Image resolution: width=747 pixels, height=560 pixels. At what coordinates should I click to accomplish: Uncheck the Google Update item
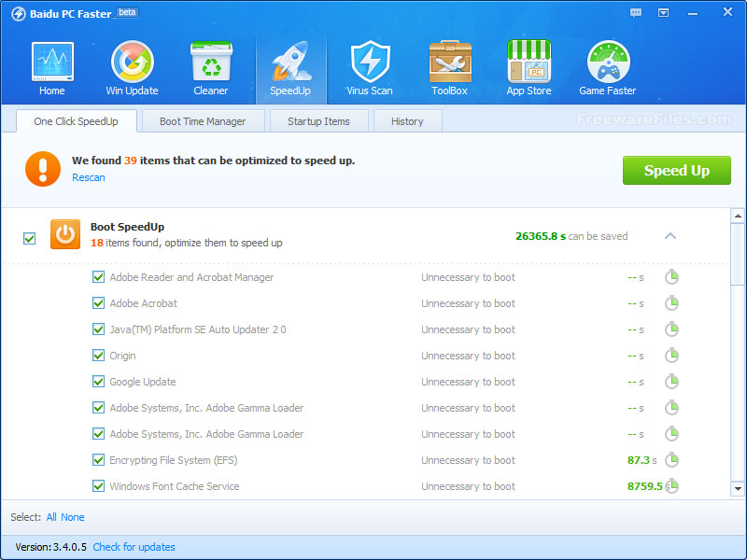click(99, 382)
